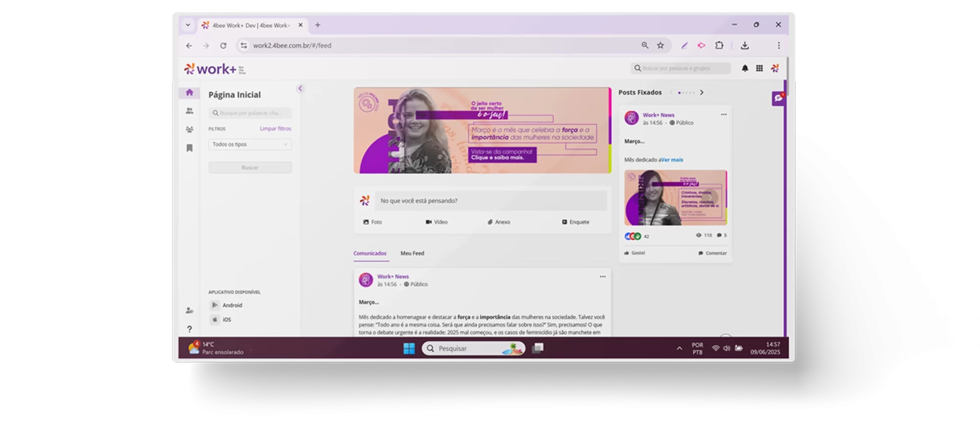Open the browser three-dot menu
Viewport: 980px width, 435px height.
click(x=779, y=46)
